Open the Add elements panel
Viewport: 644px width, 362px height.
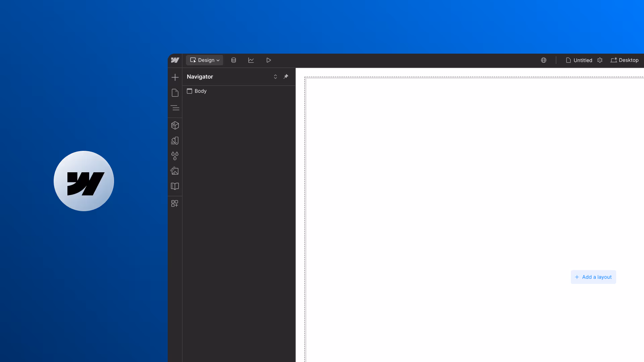[x=175, y=77]
